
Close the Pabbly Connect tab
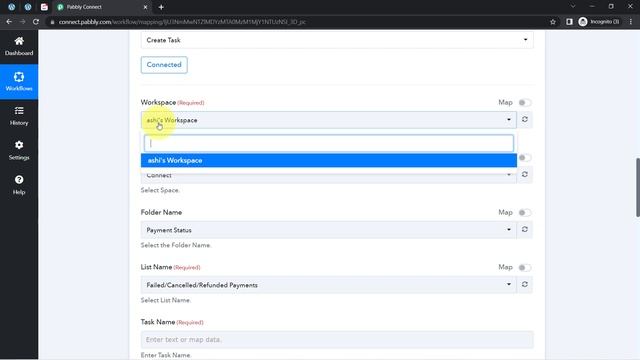tap(145, 7)
